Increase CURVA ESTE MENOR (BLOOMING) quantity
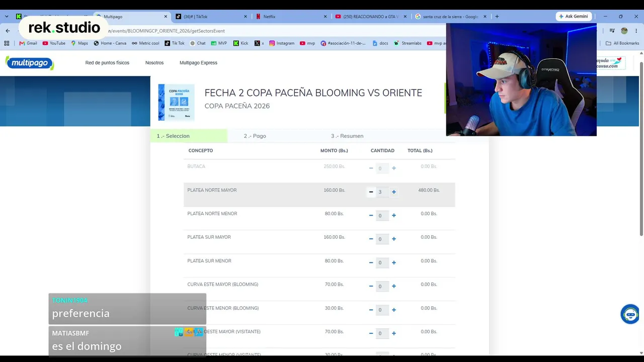The image size is (644, 362). tap(394, 310)
